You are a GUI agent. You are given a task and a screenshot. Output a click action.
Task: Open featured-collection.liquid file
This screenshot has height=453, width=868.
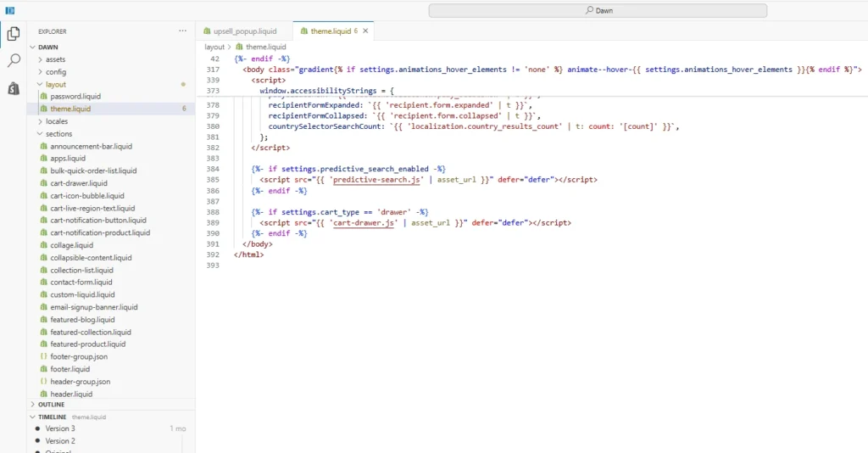tap(90, 333)
